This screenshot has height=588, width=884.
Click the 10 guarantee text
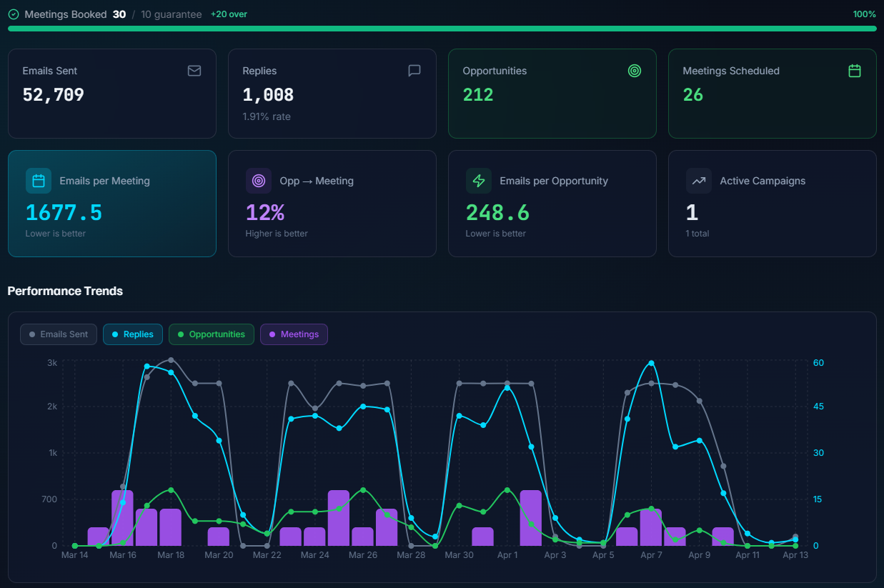[172, 14]
